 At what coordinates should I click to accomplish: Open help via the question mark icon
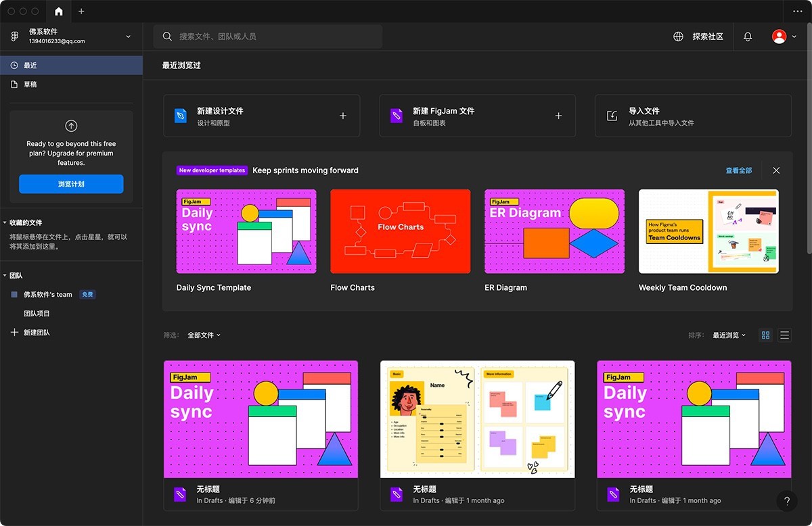point(787,501)
